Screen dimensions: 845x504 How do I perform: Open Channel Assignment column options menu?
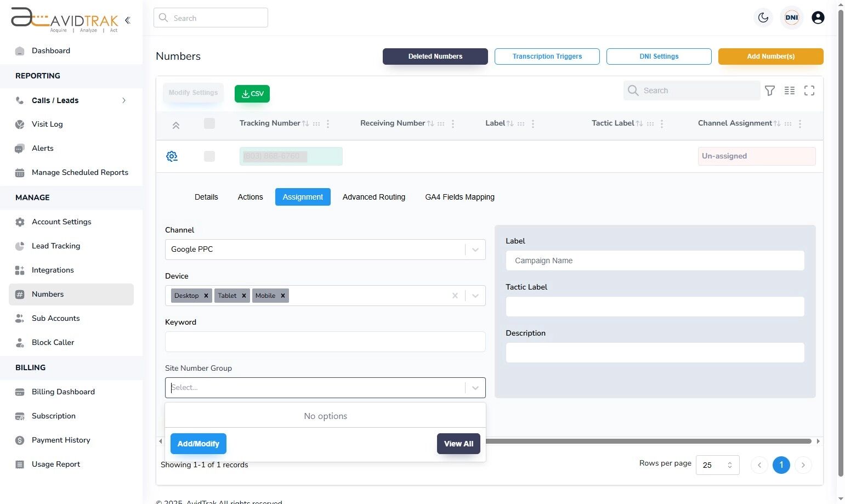[x=800, y=124]
